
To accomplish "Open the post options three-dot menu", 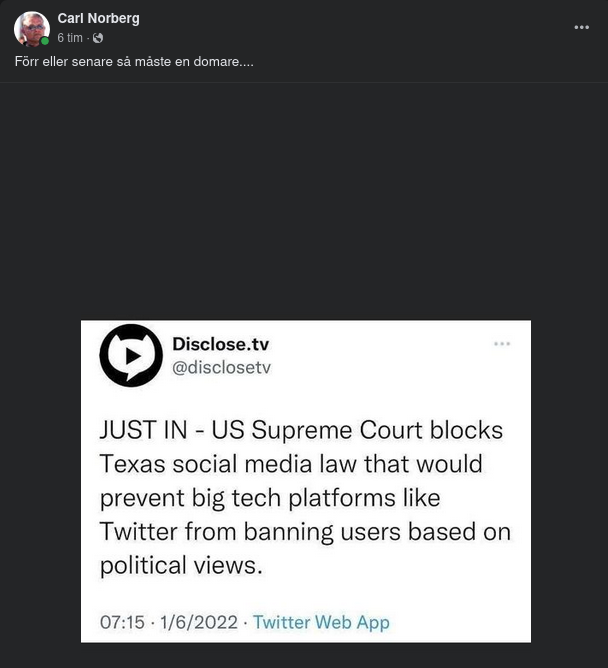I will [581, 27].
